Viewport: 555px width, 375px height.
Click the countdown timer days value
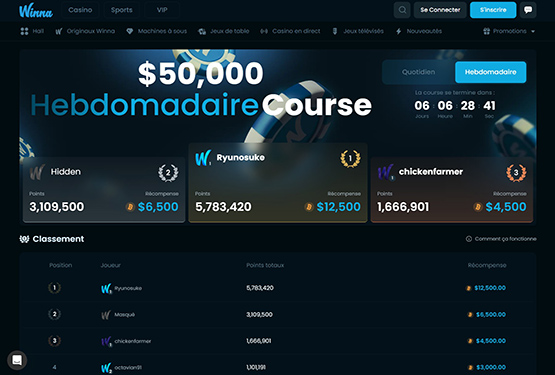pos(422,106)
